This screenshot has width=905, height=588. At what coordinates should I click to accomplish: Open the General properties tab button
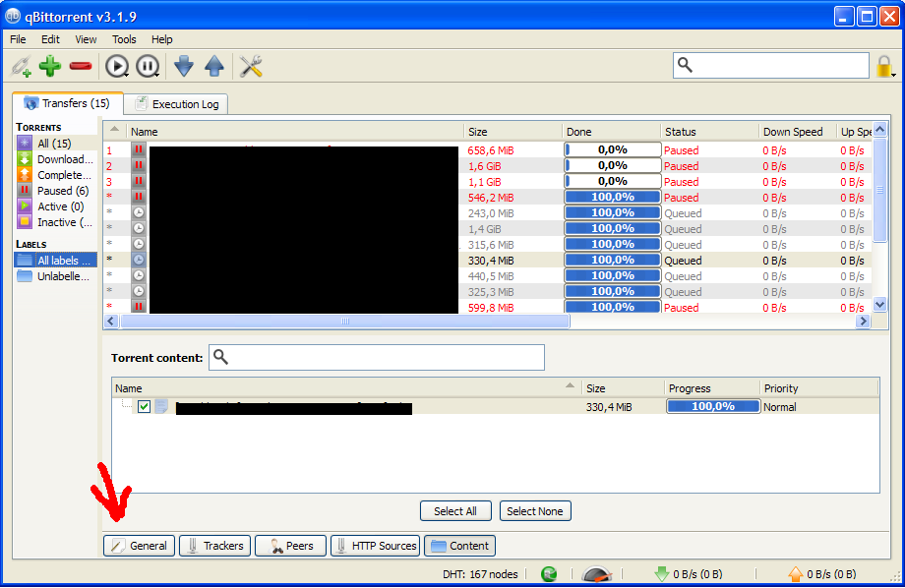pyautogui.click(x=139, y=546)
